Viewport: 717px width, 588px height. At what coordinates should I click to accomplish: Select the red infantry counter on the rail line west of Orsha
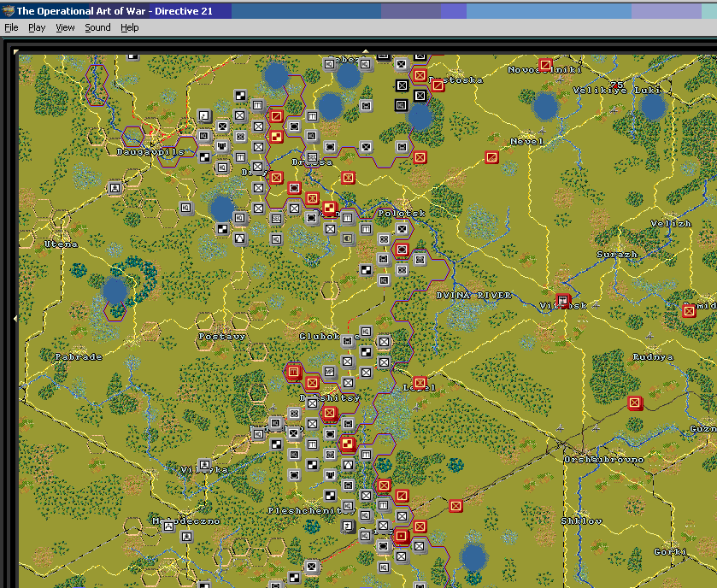pos(455,506)
